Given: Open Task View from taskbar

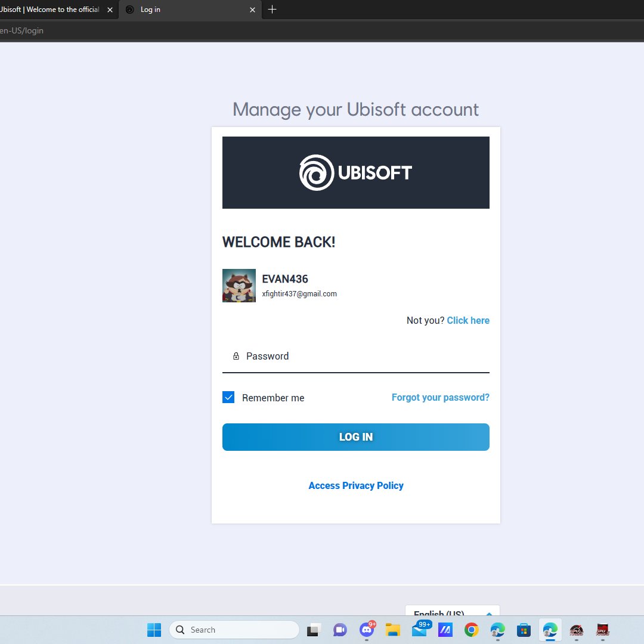Looking at the screenshot, I should pyautogui.click(x=313, y=630).
